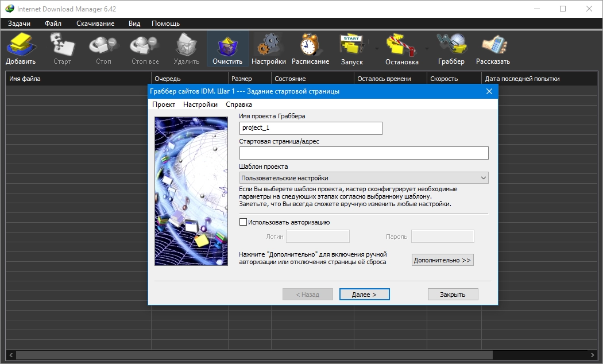Click the Очередь column header
This screenshot has height=364, width=603.
pos(190,79)
